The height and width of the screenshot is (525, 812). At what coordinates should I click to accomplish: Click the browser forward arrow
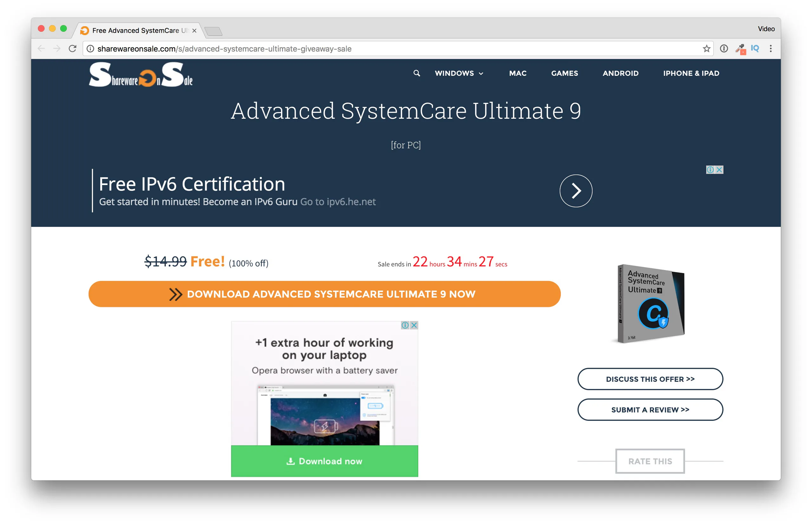tap(57, 49)
